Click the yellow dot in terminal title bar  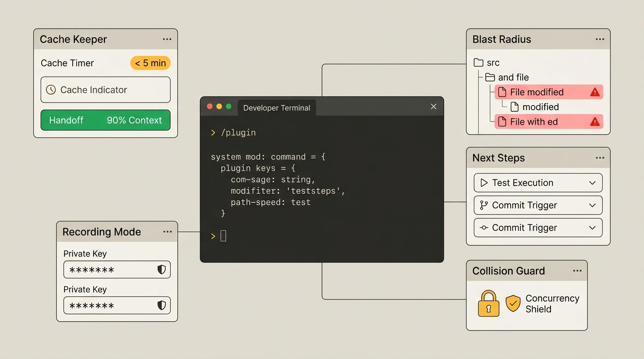tap(219, 107)
